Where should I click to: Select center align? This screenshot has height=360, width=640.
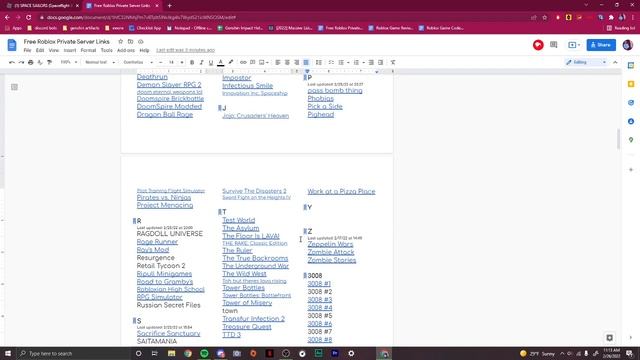287,62
